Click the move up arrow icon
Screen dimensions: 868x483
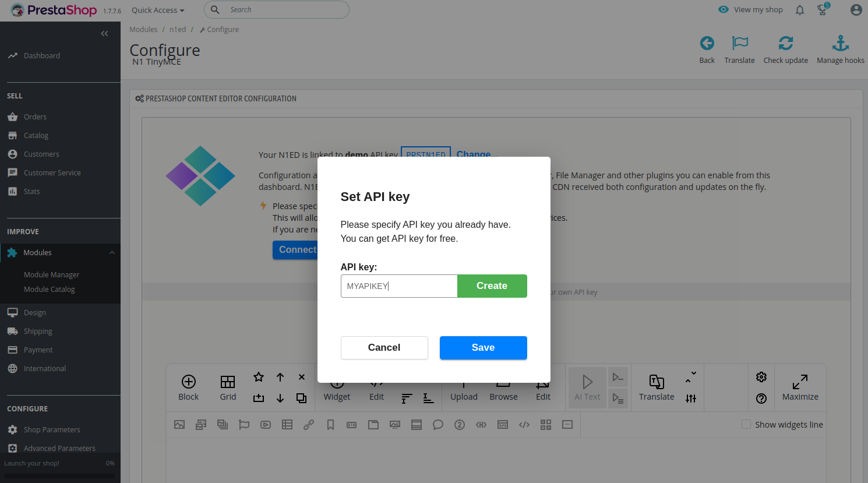coord(280,377)
